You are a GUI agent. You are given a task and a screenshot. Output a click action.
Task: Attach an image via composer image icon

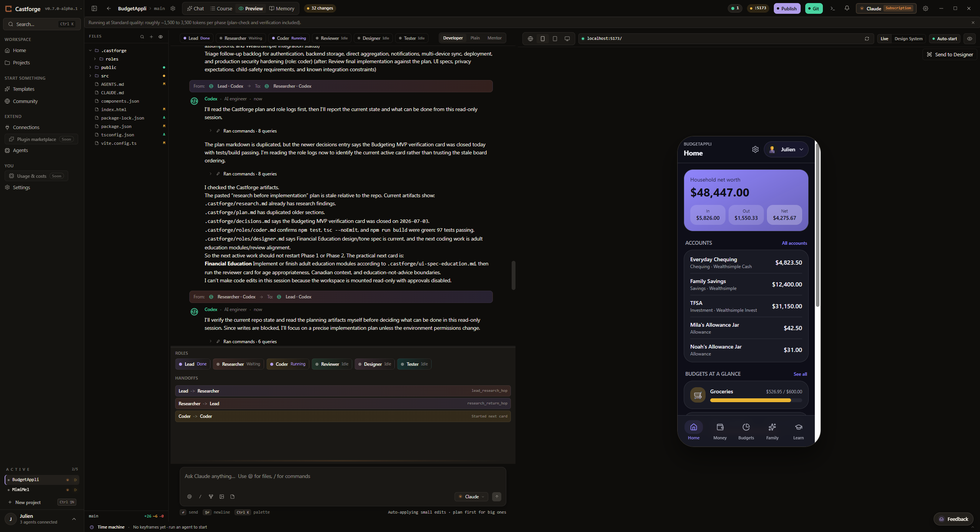pyautogui.click(x=222, y=497)
